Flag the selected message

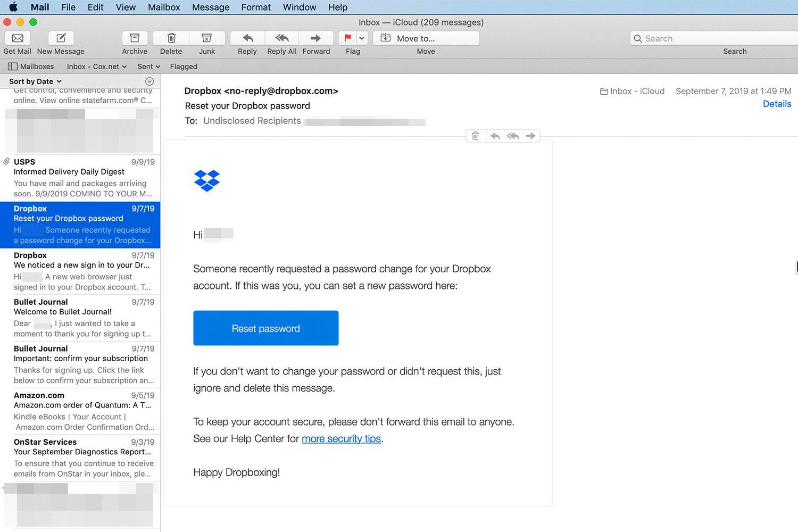[x=348, y=38]
